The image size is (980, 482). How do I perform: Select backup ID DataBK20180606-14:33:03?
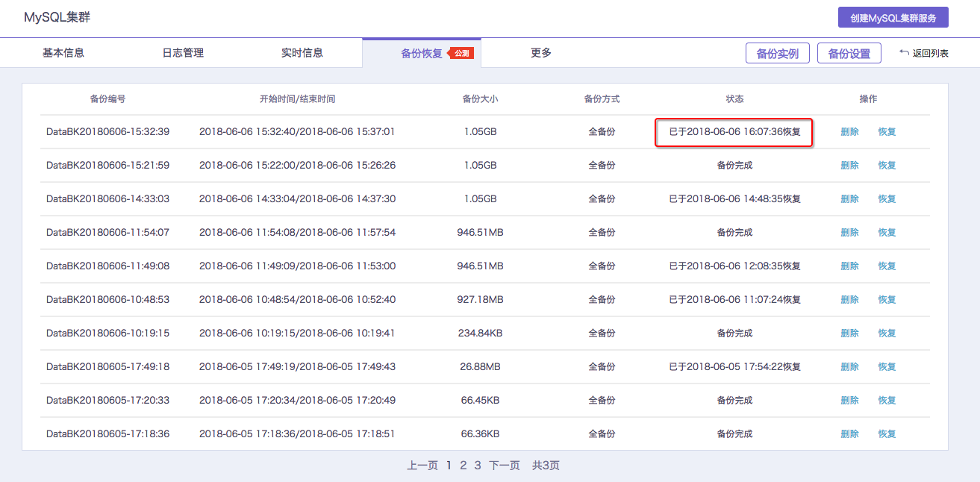[107, 199]
